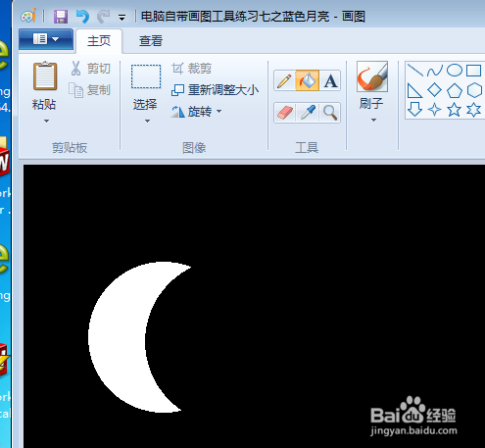485x448 pixels.
Task: Expand the 选择 select dropdown arrow
Action: tap(147, 122)
